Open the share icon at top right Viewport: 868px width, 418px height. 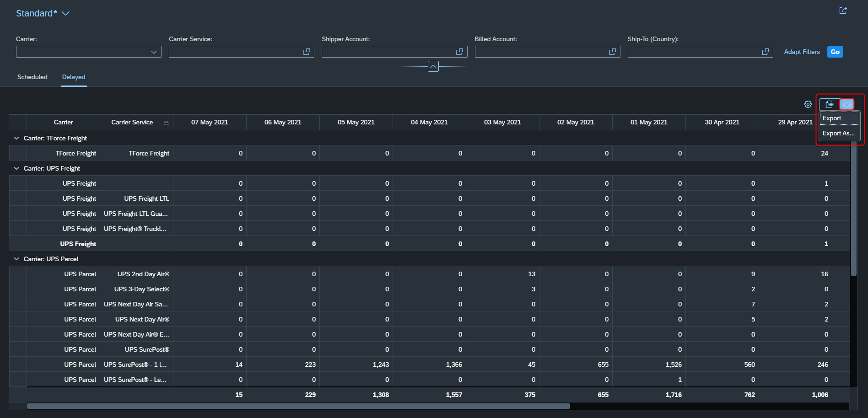click(843, 11)
